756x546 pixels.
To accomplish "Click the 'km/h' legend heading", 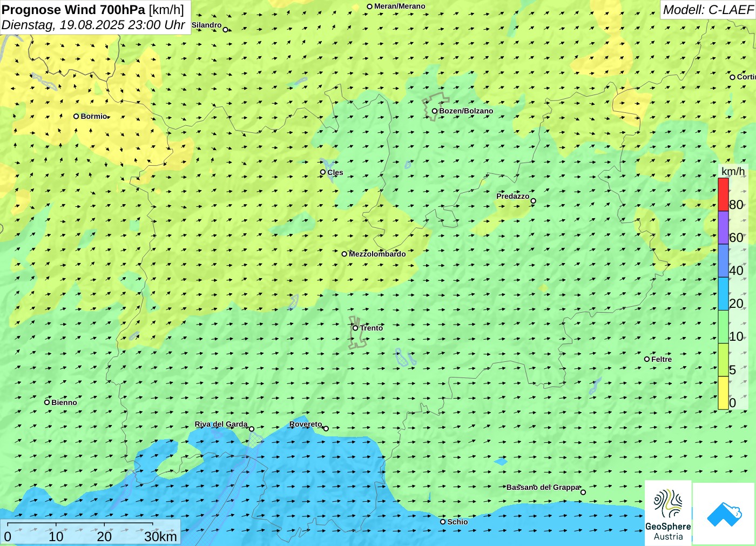I will click(733, 171).
